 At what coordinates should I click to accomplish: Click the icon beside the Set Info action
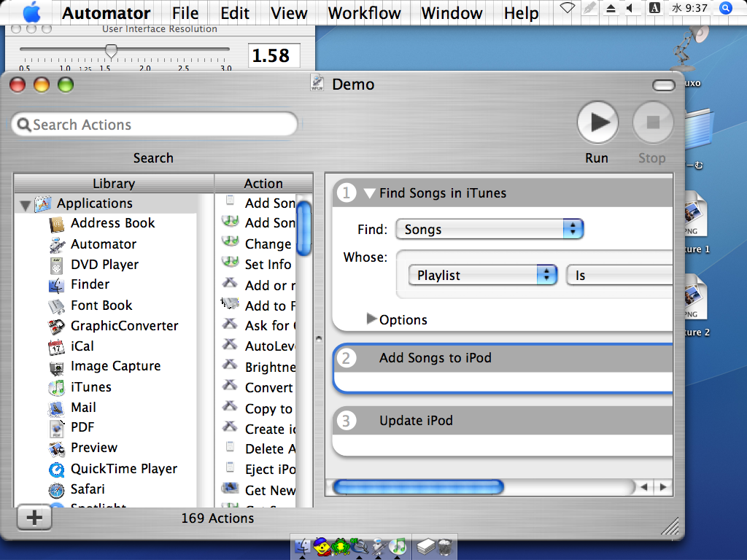click(x=230, y=262)
